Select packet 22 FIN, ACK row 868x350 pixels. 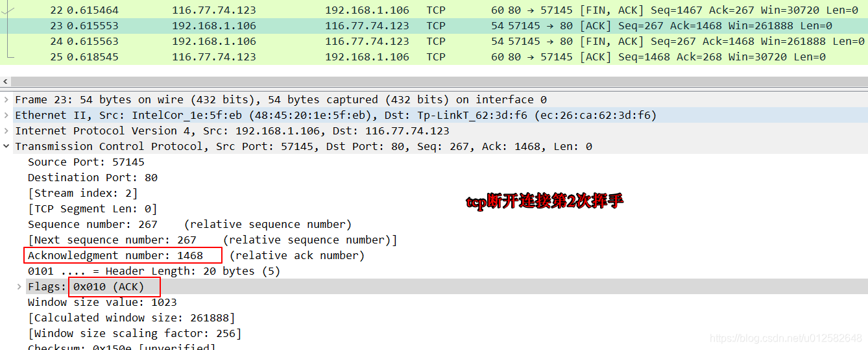[434, 10]
